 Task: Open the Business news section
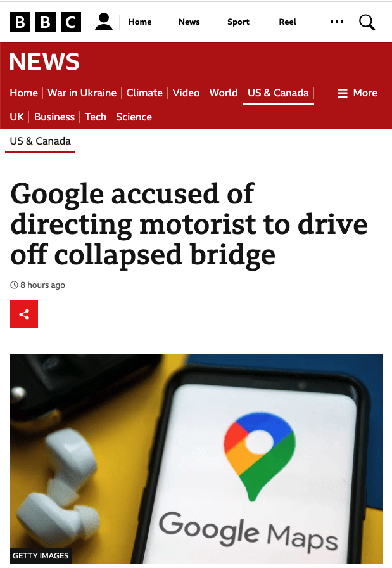[54, 117]
